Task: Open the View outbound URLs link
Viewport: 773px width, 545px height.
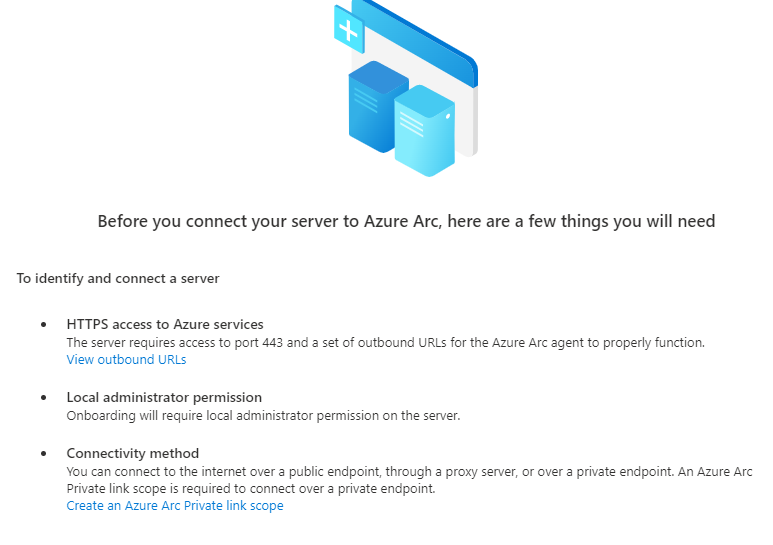Action: click(x=126, y=360)
